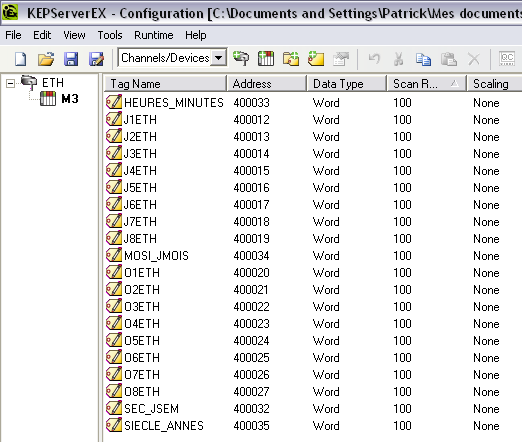The image size is (522, 442).
Task: Click the Save Project floppy icon
Action: [x=71, y=59]
